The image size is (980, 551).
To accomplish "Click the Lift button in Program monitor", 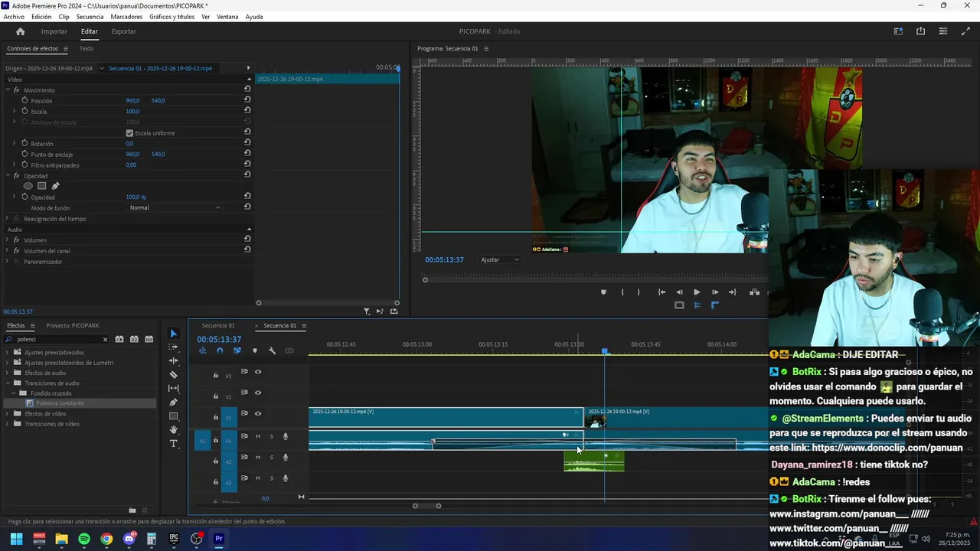I will click(x=754, y=292).
